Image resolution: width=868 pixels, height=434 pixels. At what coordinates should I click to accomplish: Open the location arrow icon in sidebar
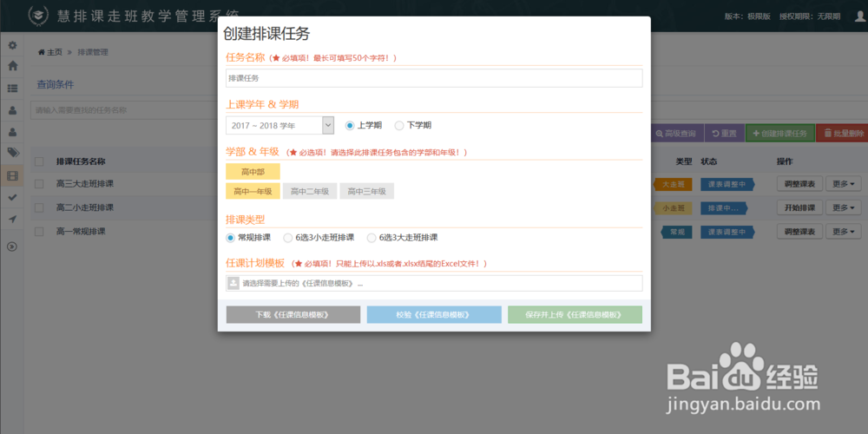[x=12, y=220]
